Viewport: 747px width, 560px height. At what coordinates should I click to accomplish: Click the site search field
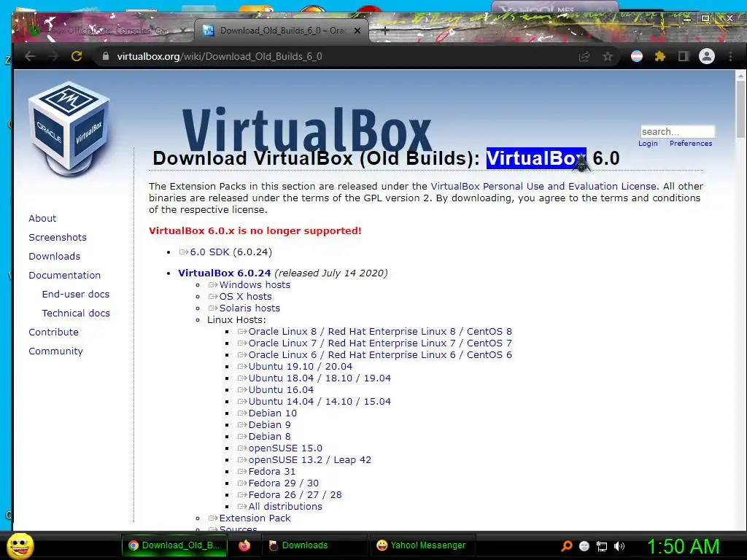pos(678,131)
